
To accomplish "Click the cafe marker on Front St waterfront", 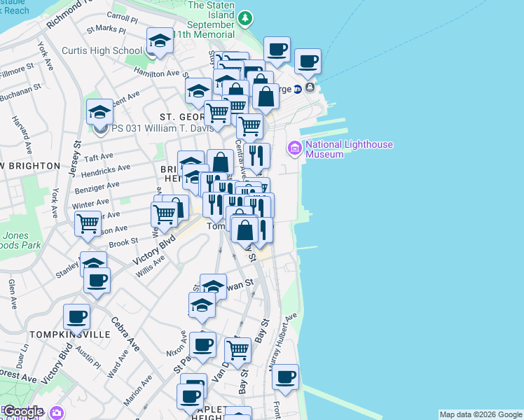I will point(285,379).
